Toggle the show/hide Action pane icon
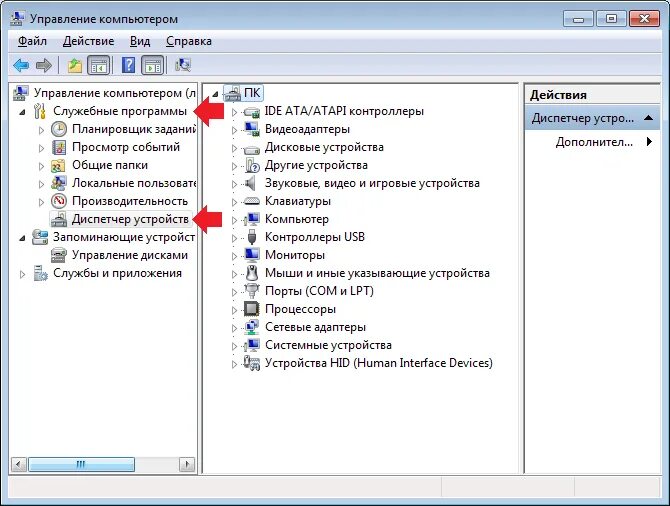Viewport: 670px width, 506px height. pos(153,65)
